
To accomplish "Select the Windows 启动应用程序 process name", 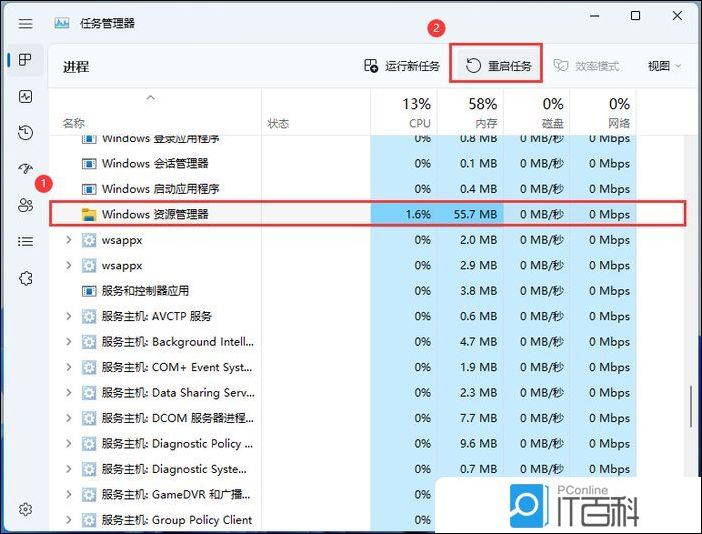I will [x=160, y=189].
